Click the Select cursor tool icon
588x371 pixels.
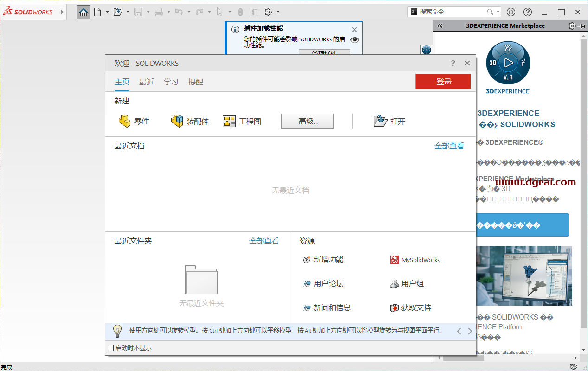click(x=220, y=12)
